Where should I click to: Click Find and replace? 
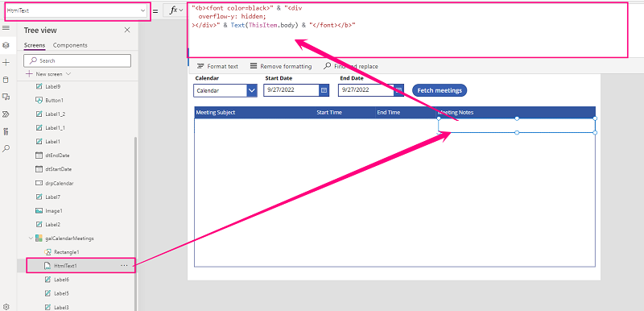(x=351, y=66)
